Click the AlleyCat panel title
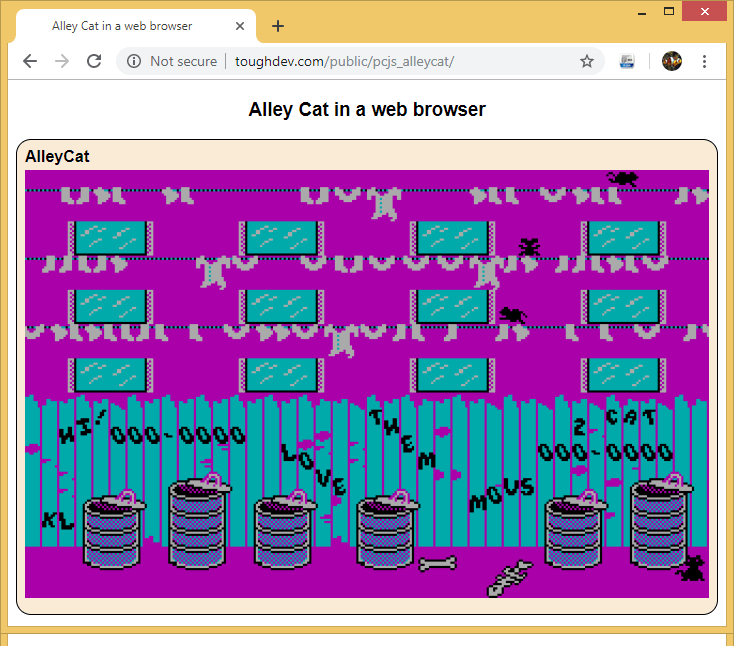Image resolution: width=734 pixels, height=646 pixels. (x=57, y=156)
